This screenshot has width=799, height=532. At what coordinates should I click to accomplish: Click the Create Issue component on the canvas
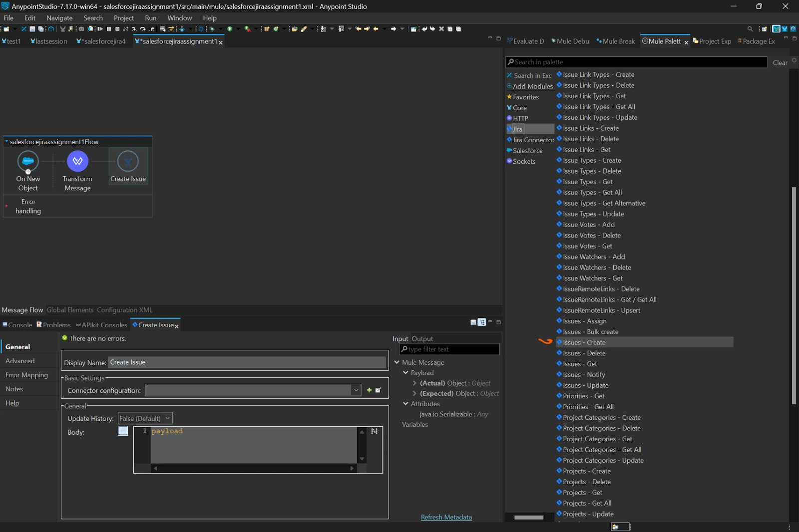pos(128,161)
